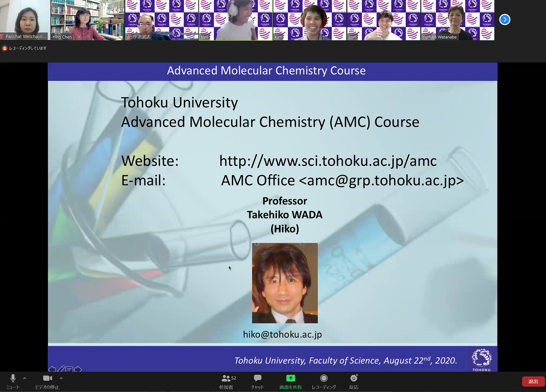Click the 'Website:' label on the slide
Image resolution: width=546 pixels, height=392 pixels.
click(150, 161)
